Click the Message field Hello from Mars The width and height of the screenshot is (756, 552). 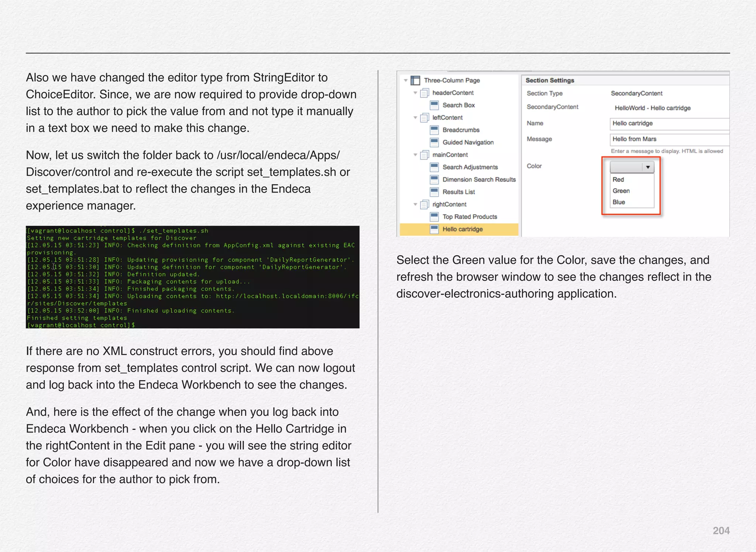tap(670, 140)
